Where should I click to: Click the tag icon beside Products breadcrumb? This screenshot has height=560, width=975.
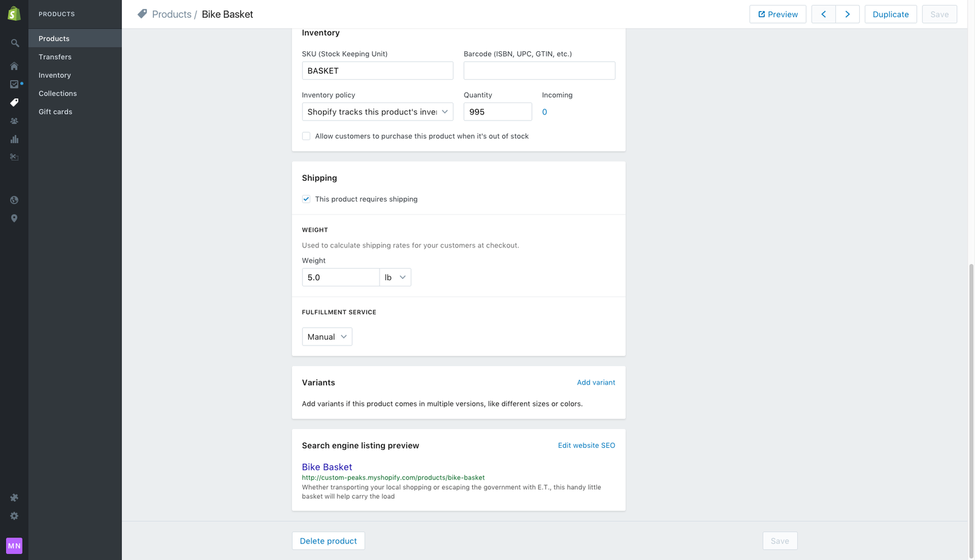(142, 14)
